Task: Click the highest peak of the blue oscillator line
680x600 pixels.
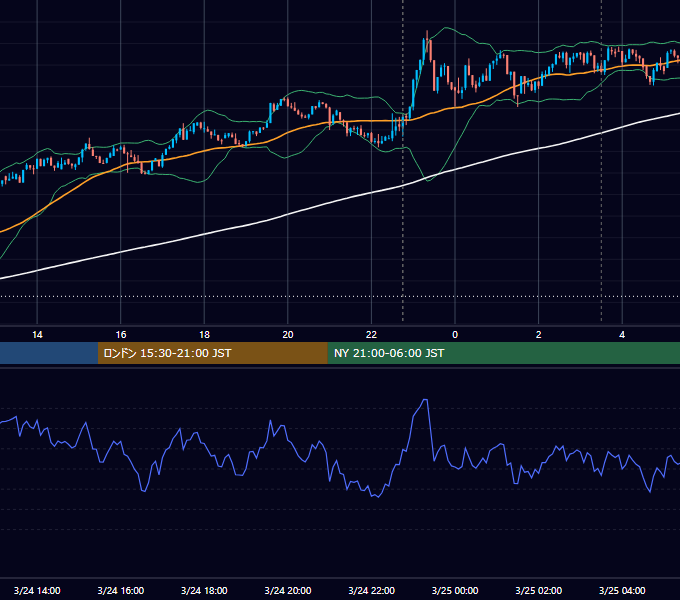Action: click(425, 400)
